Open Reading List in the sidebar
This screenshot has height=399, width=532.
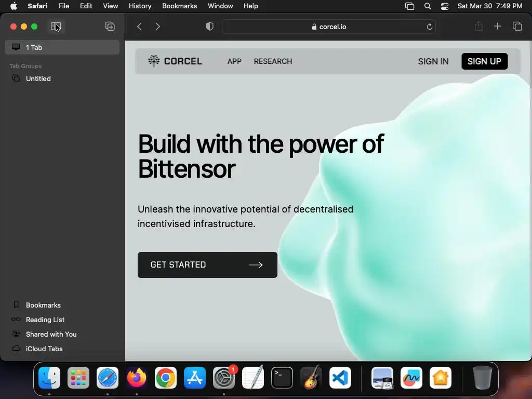[x=62, y=320]
